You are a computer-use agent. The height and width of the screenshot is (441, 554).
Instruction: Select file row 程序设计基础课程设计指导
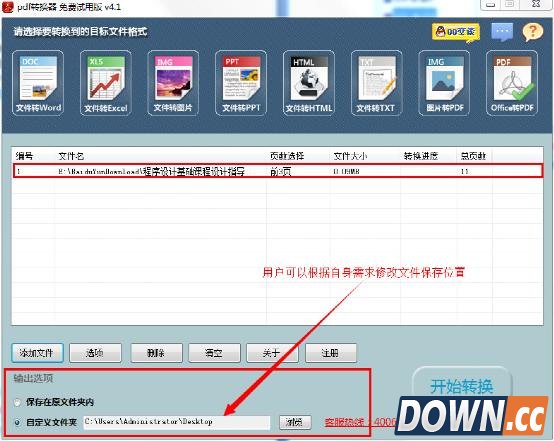tap(278, 171)
